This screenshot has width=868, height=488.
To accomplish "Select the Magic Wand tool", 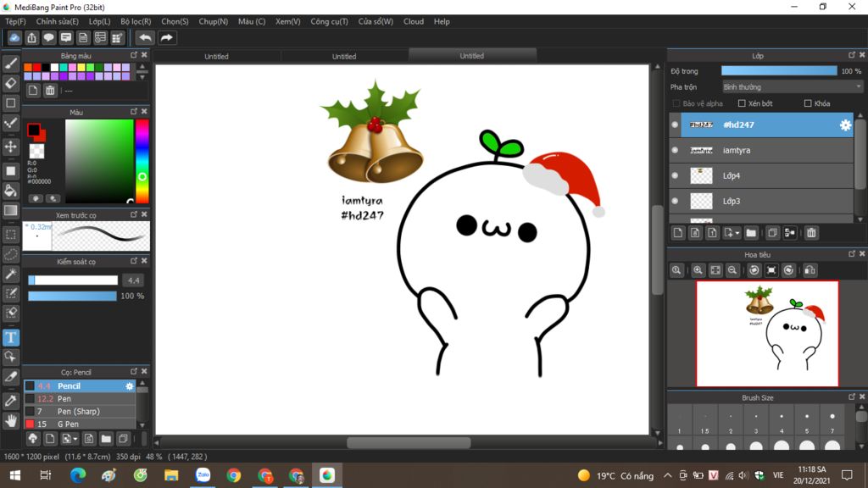I will (10, 274).
